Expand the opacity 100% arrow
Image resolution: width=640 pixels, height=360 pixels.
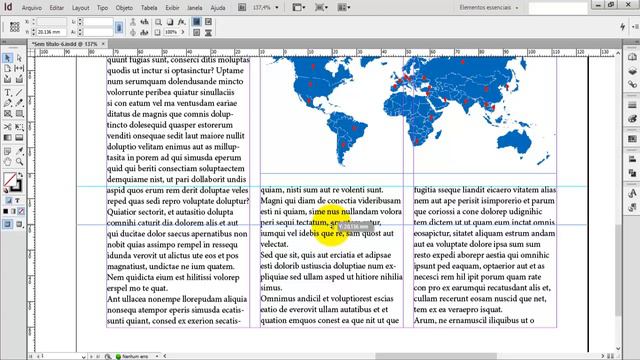183,32
